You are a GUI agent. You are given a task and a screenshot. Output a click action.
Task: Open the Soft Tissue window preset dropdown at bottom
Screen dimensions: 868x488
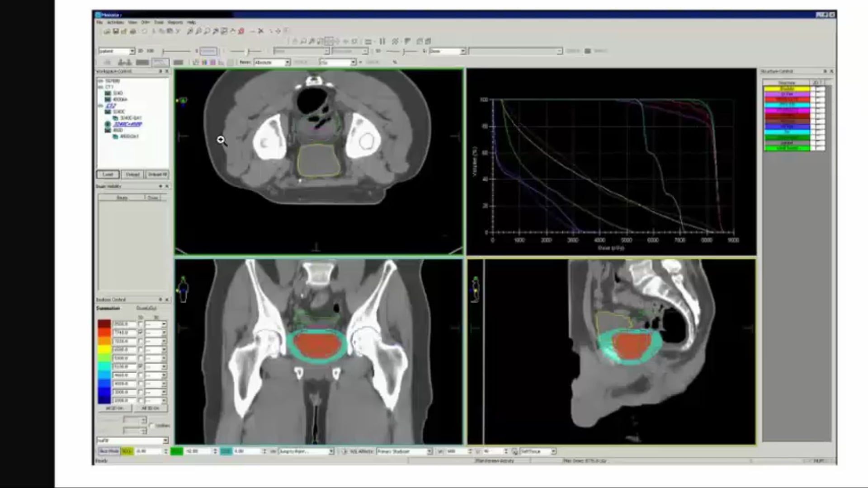pos(554,450)
